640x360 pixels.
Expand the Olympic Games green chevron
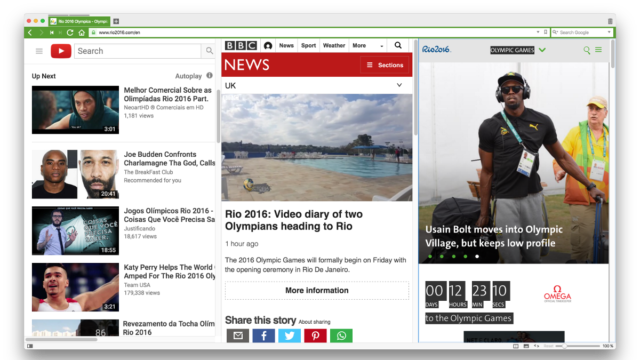[x=542, y=50]
